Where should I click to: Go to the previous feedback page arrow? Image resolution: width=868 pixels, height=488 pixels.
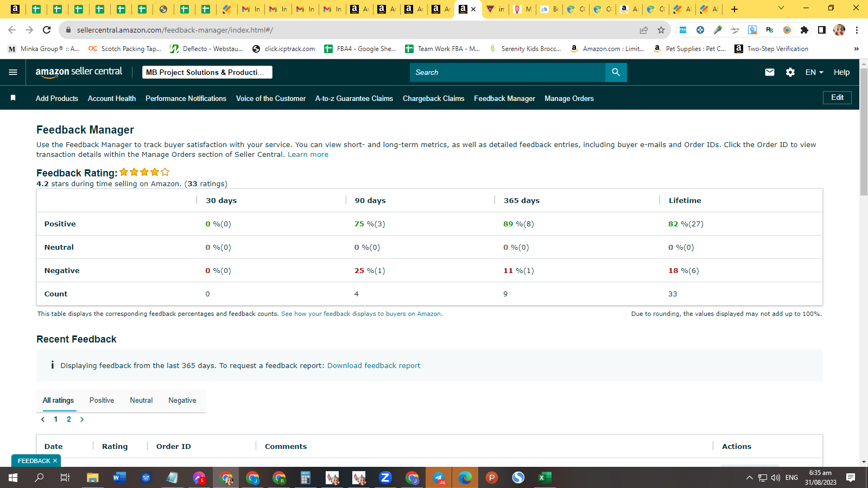43,419
